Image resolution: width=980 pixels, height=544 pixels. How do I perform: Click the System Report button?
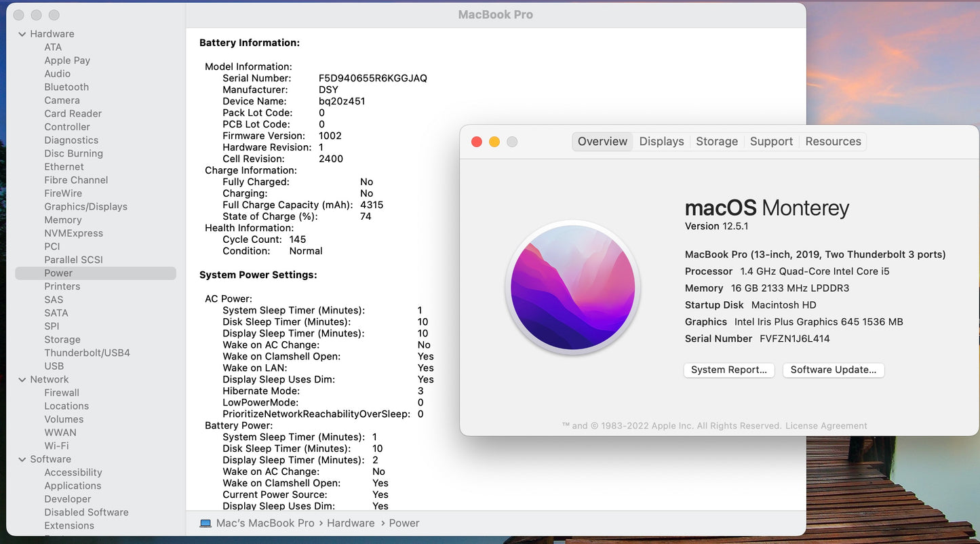point(728,370)
